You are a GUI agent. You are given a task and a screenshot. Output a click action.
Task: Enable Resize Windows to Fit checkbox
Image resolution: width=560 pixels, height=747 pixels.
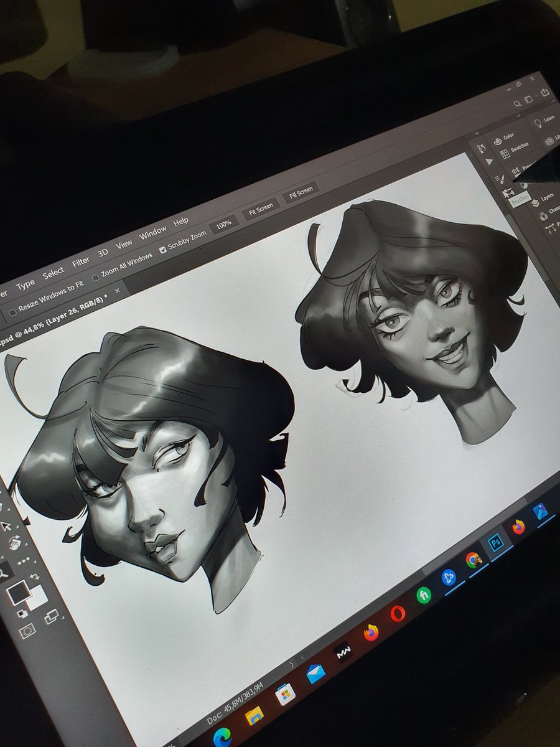12,312
